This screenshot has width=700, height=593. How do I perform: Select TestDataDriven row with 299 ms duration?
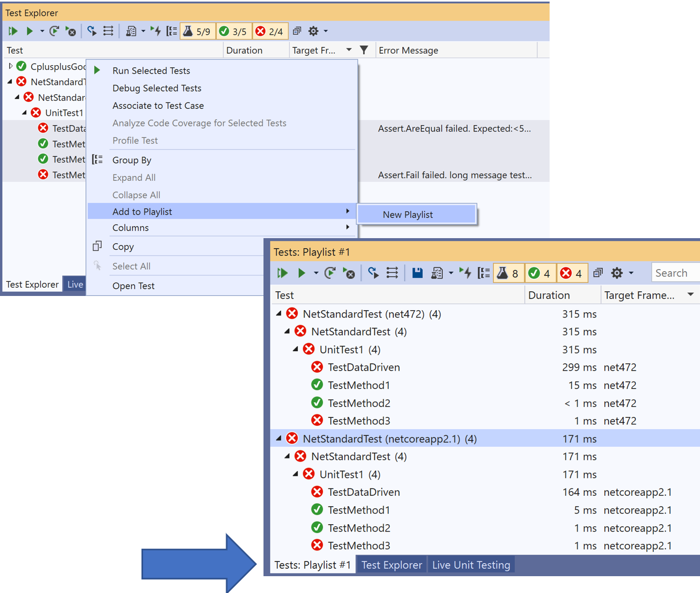485,367
